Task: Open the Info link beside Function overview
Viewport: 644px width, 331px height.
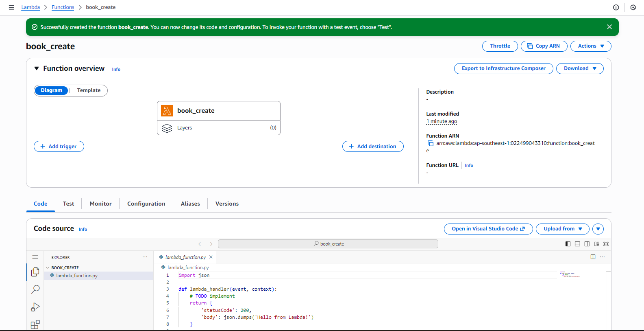Action: [116, 69]
